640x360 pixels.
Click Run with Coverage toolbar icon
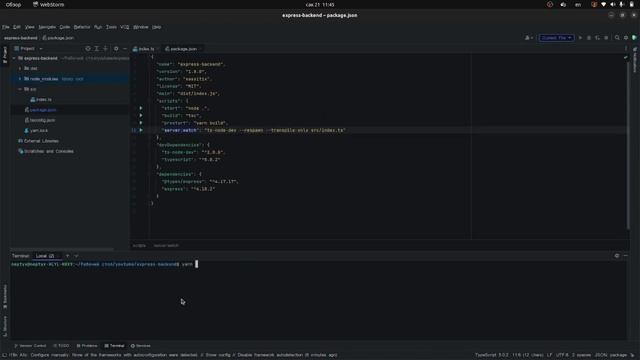597,38
